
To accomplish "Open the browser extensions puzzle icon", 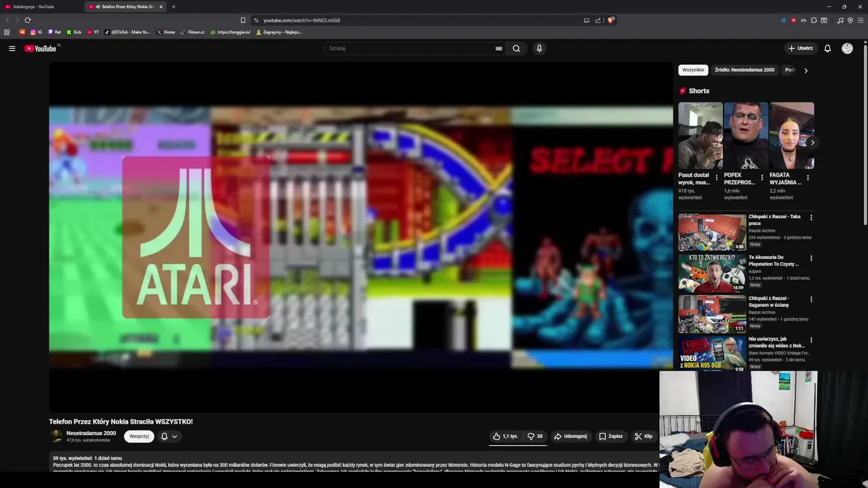I will tap(814, 20).
